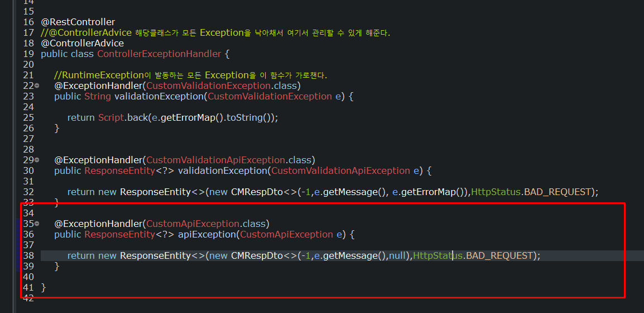Click ResponseEntity<?> return type on line 30

129,170
